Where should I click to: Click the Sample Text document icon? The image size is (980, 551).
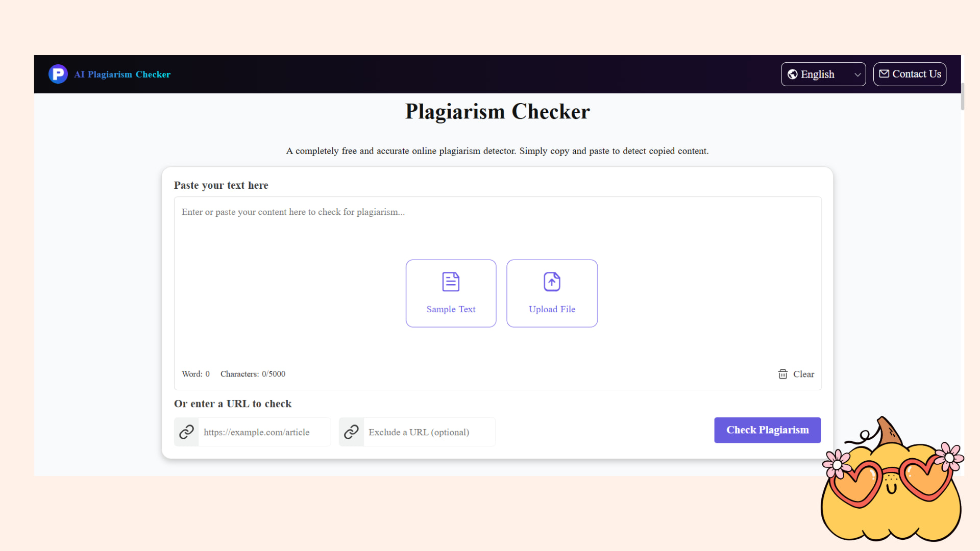[x=451, y=281]
